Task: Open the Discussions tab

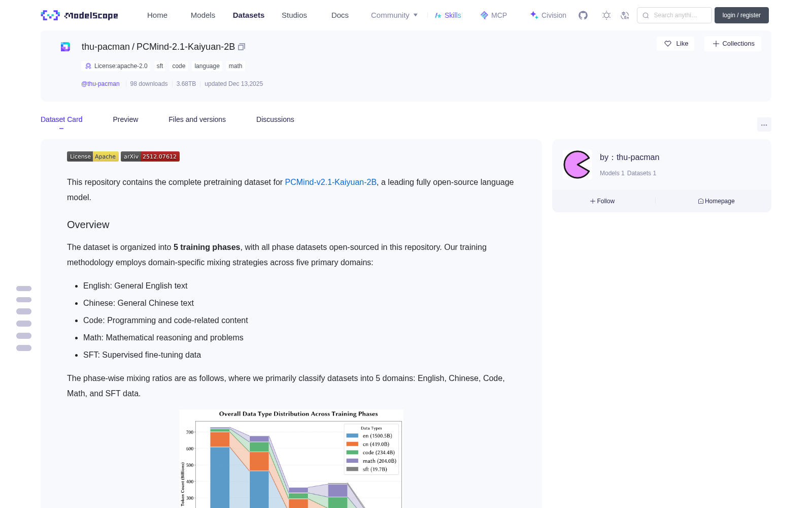Action: 275,119
